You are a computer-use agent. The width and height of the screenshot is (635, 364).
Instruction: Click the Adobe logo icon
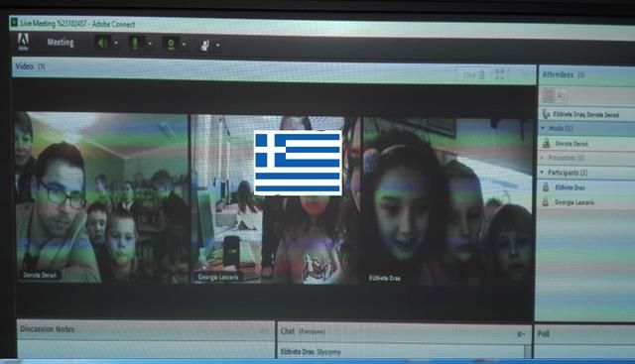tap(23, 42)
